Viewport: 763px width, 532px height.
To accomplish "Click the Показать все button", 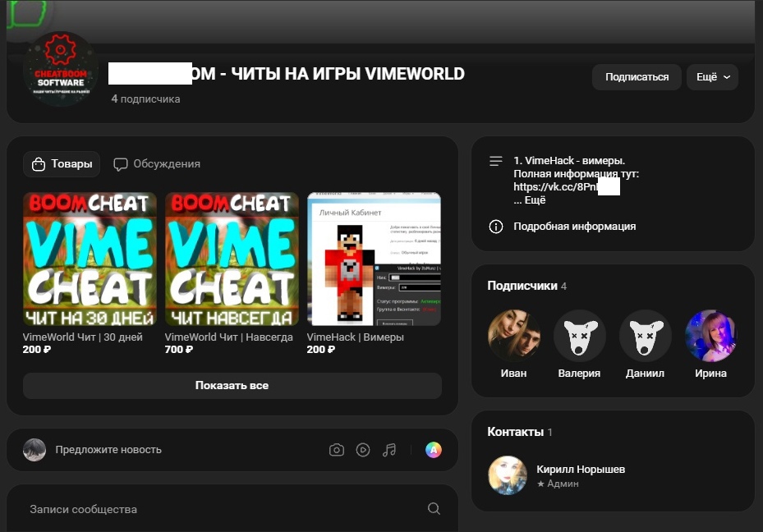I will 232,386.
